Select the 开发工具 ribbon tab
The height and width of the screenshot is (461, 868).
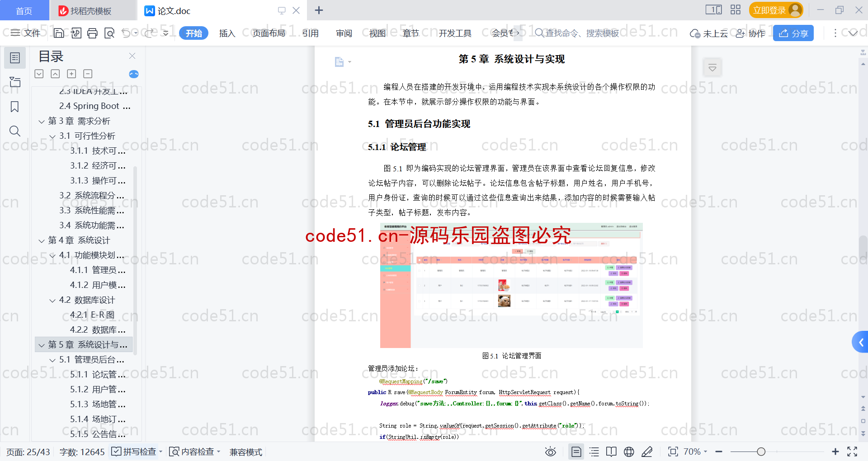[x=455, y=33]
